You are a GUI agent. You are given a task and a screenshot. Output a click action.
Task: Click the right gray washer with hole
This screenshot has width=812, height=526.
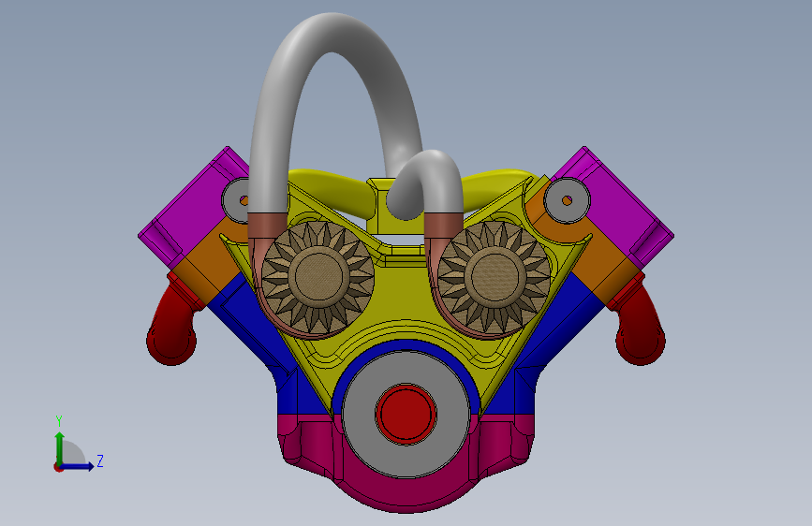[567, 200]
